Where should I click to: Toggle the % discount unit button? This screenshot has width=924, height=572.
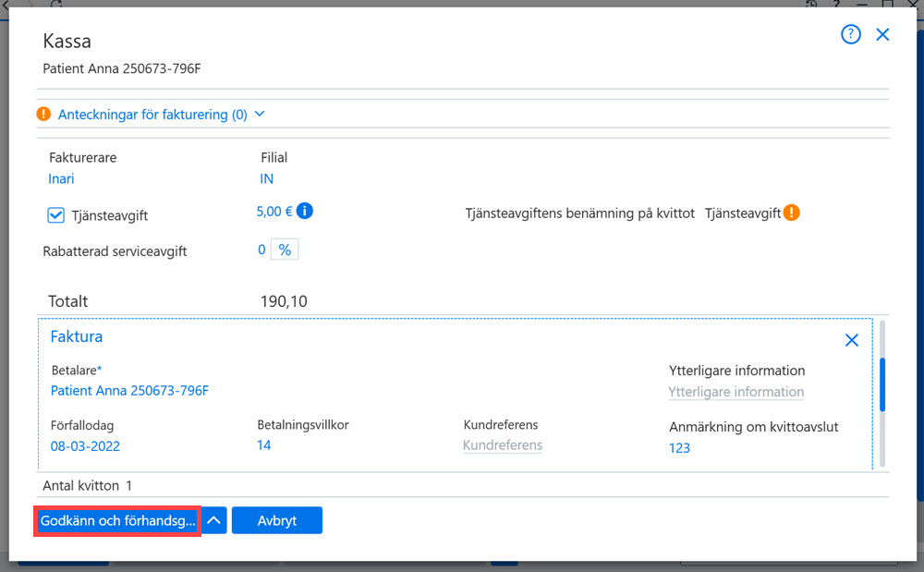click(x=285, y=249)
